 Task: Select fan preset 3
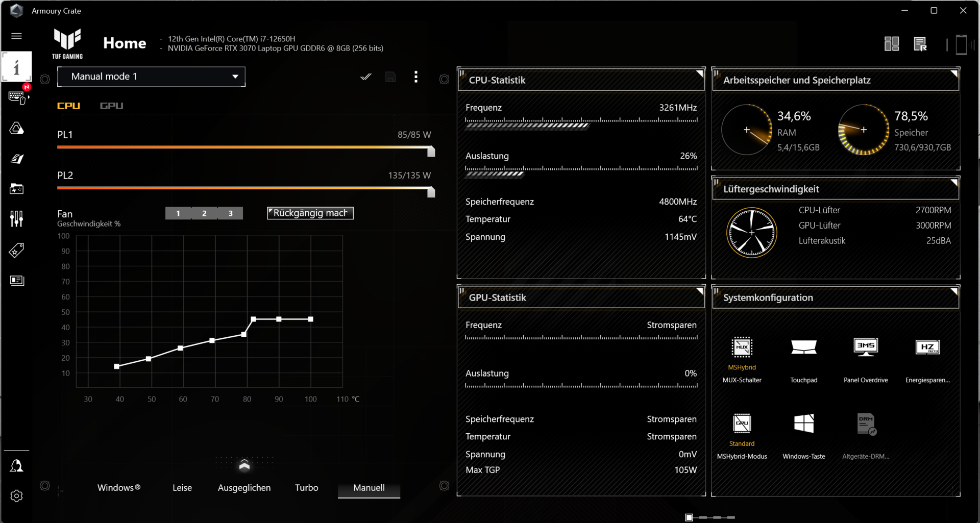230,213
